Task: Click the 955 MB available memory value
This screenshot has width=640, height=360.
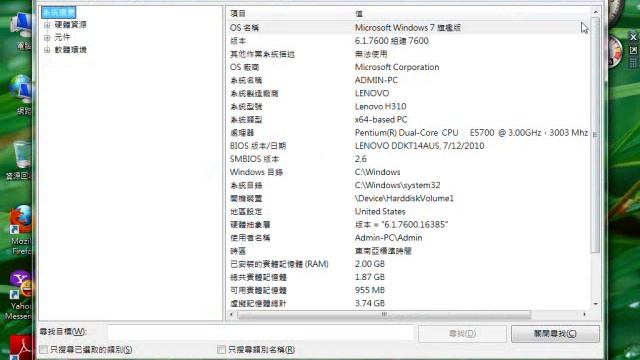Action: pyautogui.click(x=370, y=290)
